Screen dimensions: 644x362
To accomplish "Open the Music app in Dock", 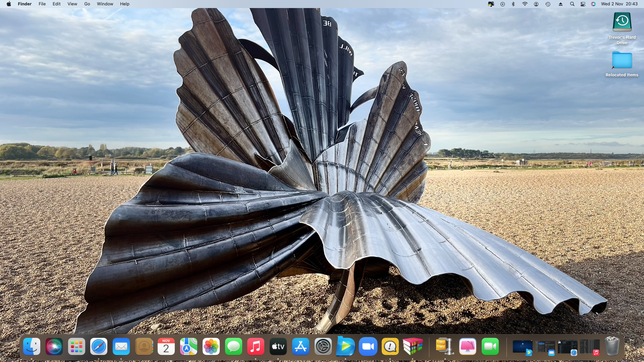I will click(x=256, y=346).
